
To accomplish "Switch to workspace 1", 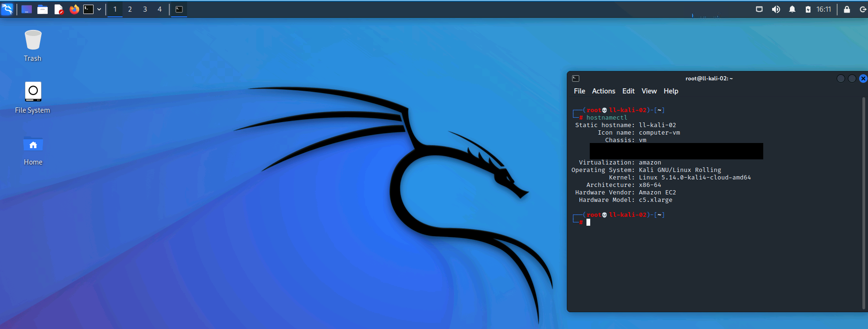I will click(x=115, y=9).
